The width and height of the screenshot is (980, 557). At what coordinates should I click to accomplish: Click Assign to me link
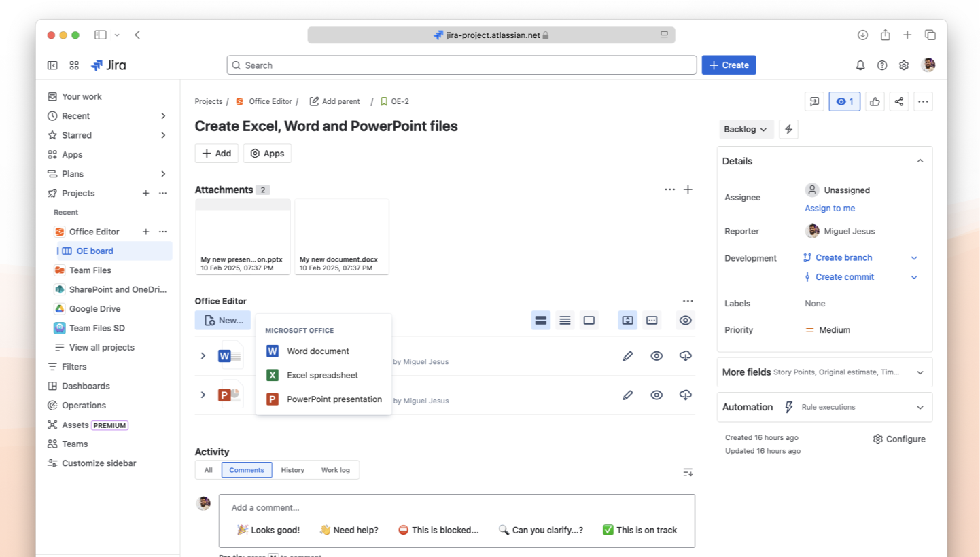coord(830,209)
